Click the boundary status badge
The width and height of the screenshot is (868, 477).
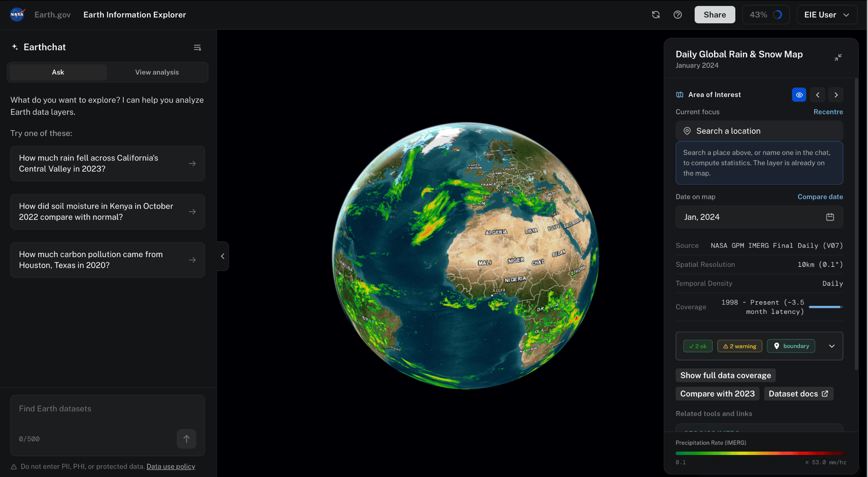[791, 346]
